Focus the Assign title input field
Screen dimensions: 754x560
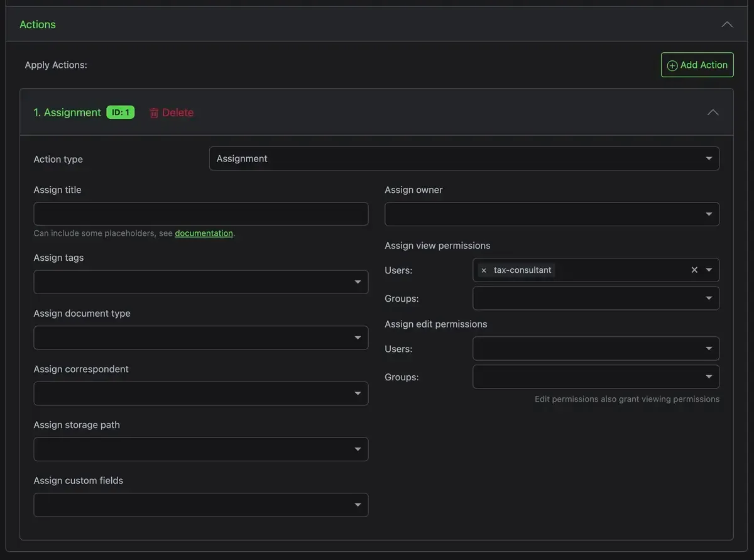[201, 214]
